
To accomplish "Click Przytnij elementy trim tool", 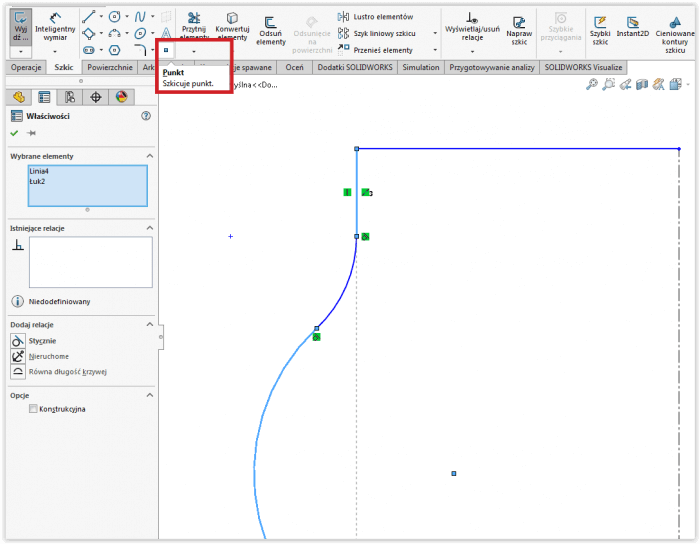I will (x=194, y=26).
